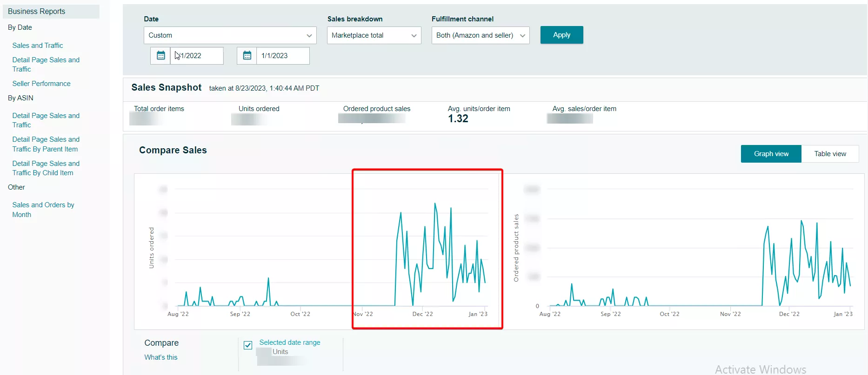
Task: Click the By Date section heading
Action: (x=20, y=27)
